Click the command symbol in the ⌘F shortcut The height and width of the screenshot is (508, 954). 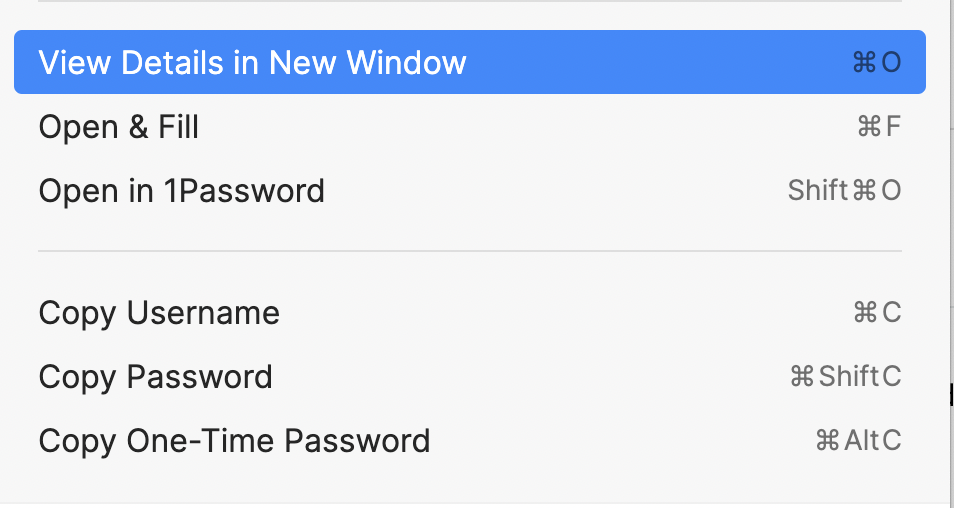(868, 127)
